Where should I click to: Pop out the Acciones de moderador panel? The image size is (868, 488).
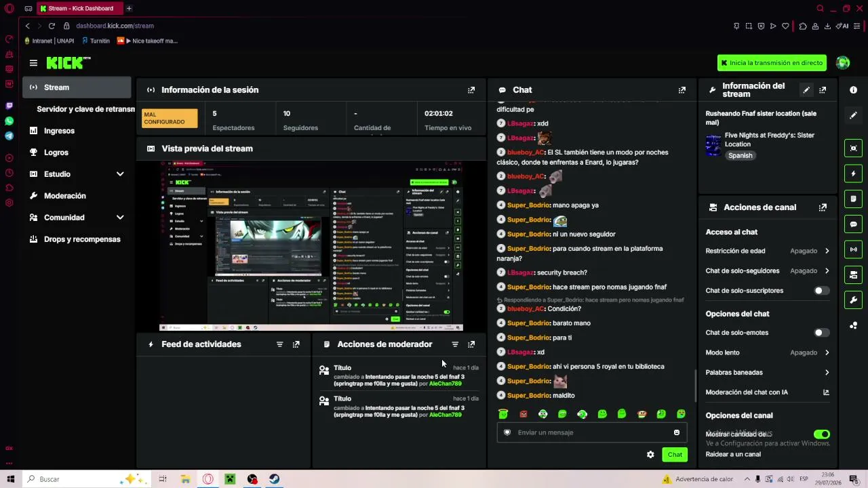(471, 344)
